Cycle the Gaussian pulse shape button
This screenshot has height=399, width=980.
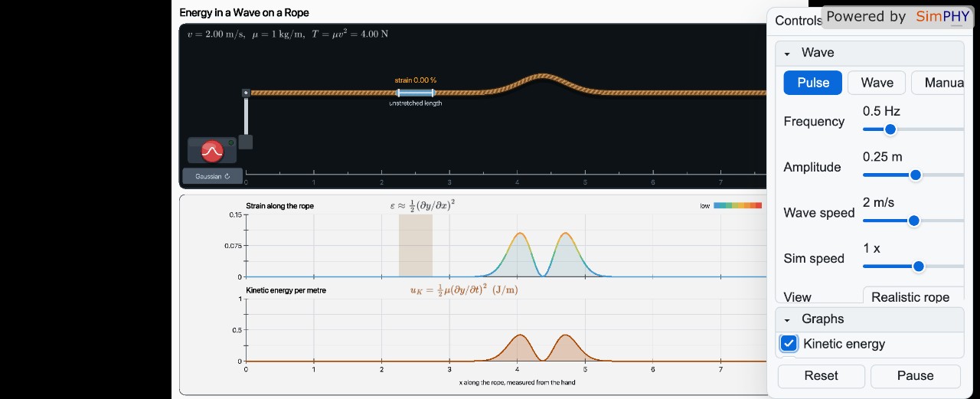tap(213, 176)
